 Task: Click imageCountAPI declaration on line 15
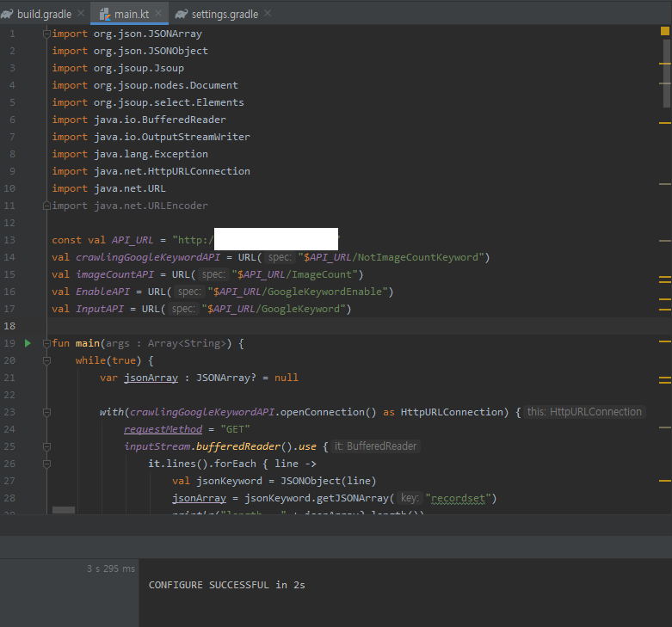tap(114, 274)
